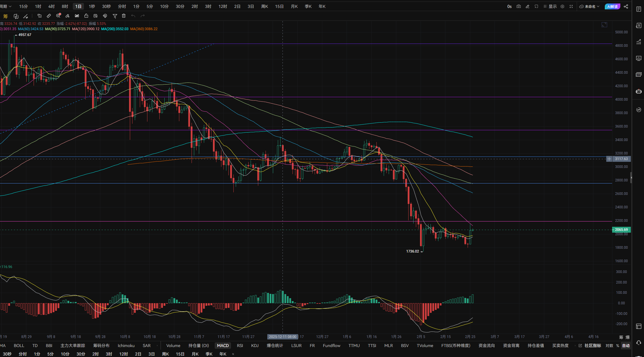This screenshot has height=357, width=644.
Task: Toggle 对数 logarithmic scale
Action: click(x=609, y=346)
